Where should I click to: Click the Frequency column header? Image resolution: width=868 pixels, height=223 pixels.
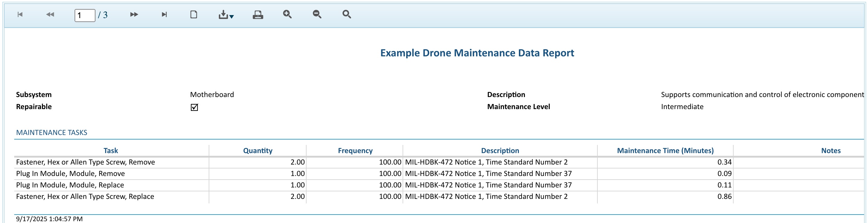[x=355, y=151]
